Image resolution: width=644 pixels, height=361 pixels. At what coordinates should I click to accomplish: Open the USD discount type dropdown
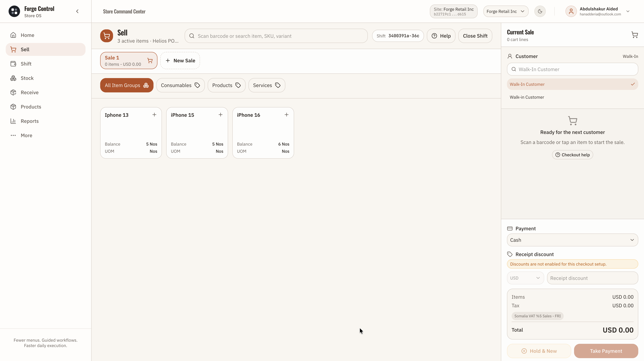coord(525,278)
